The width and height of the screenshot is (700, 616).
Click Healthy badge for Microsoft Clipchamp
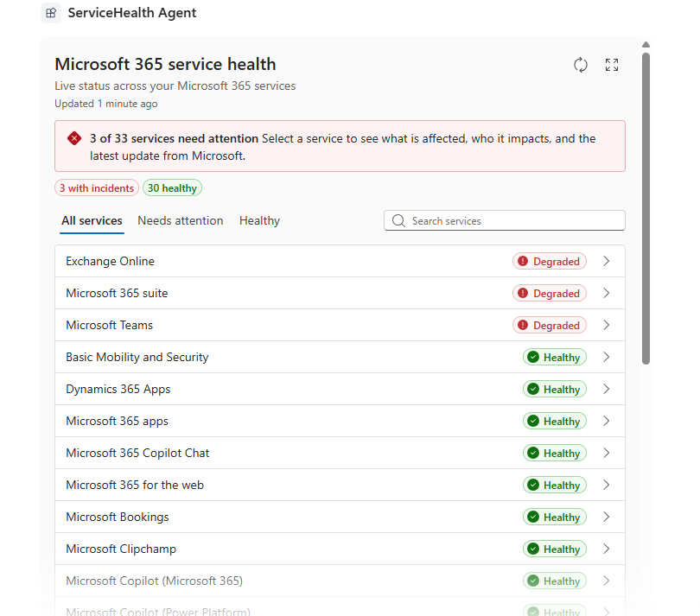(x=555, y=549)
